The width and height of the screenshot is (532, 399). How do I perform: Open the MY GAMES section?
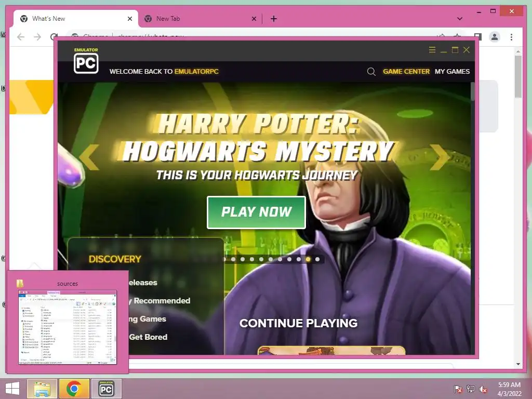click(453, 72)
